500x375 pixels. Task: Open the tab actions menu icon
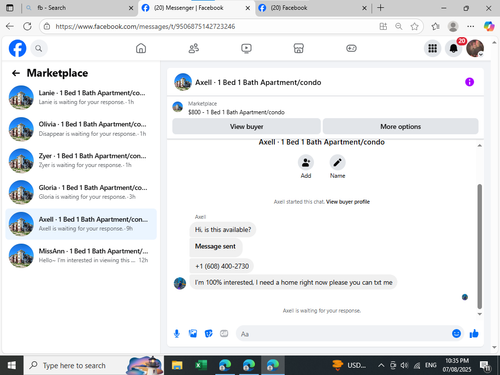(x=10, y=8)
